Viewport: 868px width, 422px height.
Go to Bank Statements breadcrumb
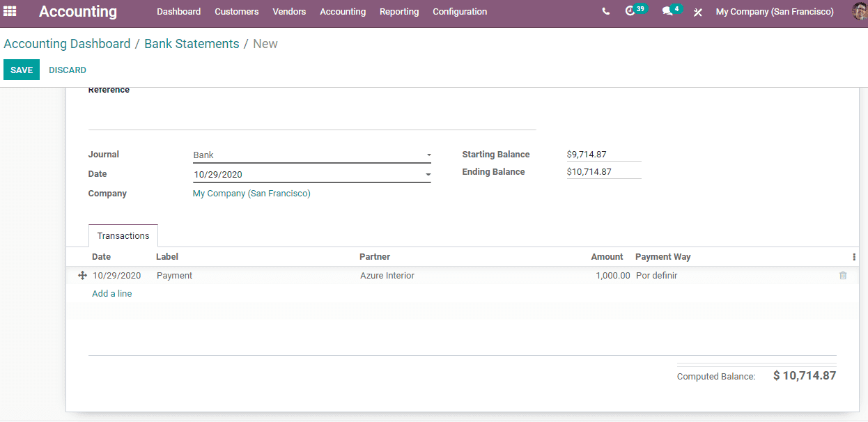[x=192, y=44]
